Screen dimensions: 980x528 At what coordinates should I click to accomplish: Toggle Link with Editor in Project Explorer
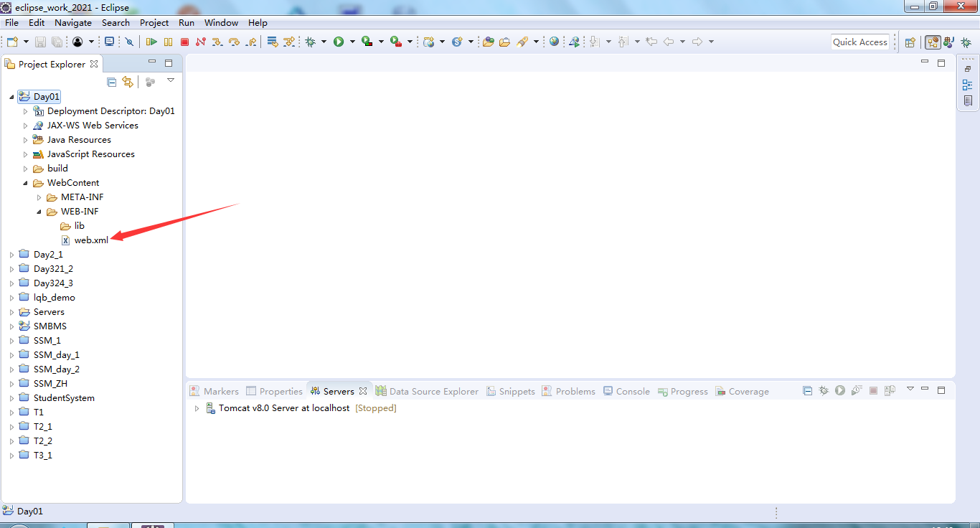(128, 82)
